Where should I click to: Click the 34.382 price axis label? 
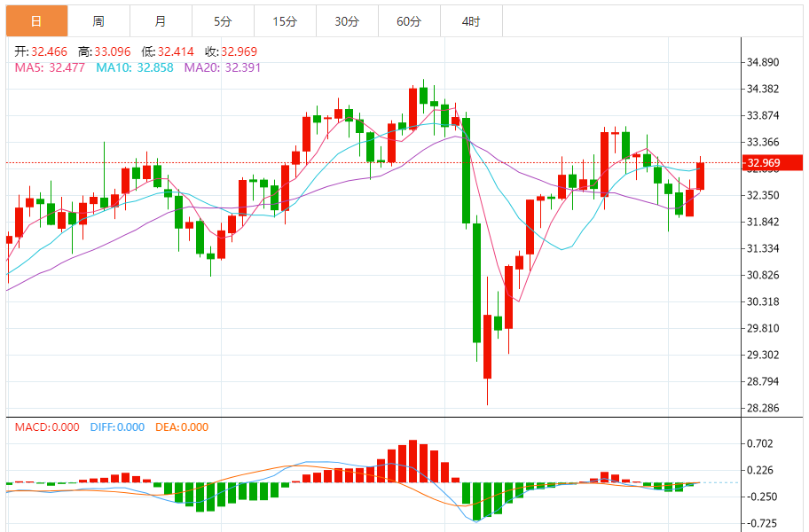click(763, 89)
